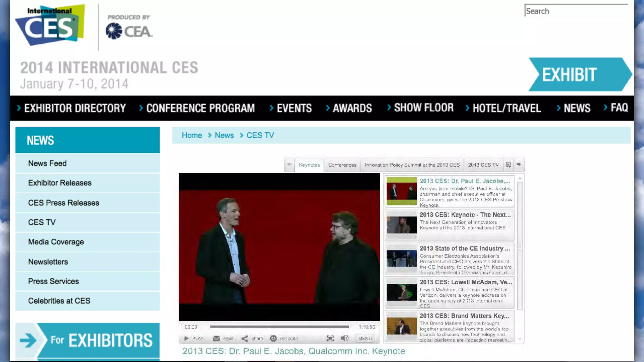Open Celebrities at CES sidebar link

click(59, 301)
